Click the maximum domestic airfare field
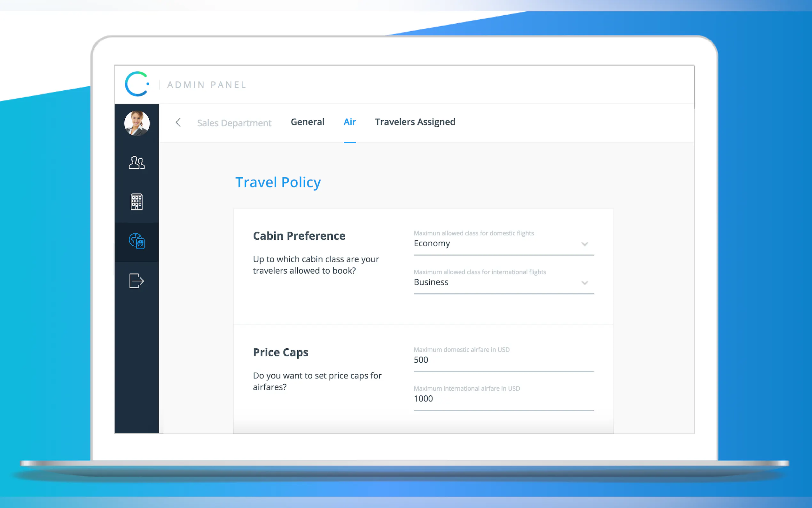Viewport: 812px width, 508px height. tap(504, 360)
